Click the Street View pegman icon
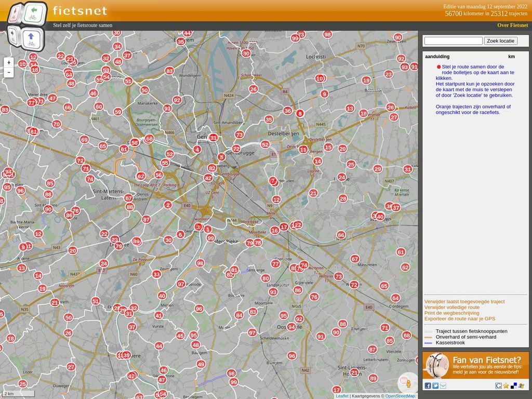 pos(408,383)
